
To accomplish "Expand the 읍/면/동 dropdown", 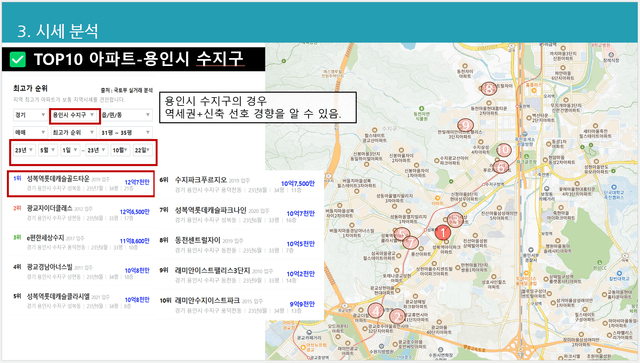I will (126, 115).
